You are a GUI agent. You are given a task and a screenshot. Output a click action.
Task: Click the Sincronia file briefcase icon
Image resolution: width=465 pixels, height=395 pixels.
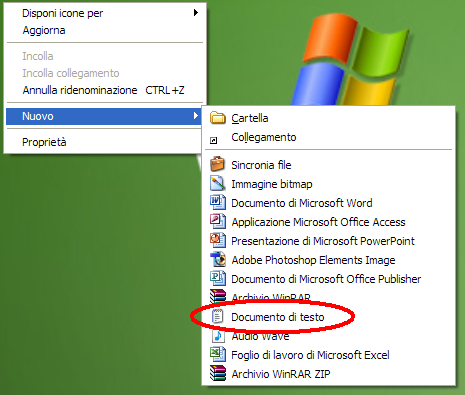pos(218,164)
